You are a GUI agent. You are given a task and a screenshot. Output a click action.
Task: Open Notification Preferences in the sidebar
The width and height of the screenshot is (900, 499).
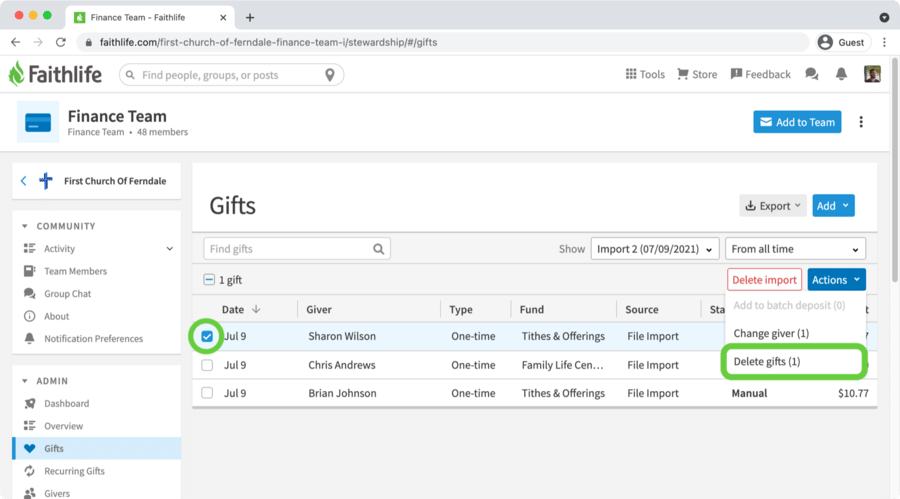pos(93,339)
